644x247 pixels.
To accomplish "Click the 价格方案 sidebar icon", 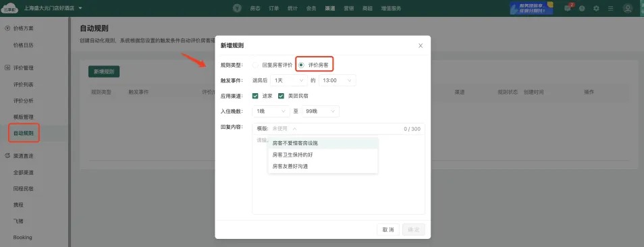I will 7,28.
